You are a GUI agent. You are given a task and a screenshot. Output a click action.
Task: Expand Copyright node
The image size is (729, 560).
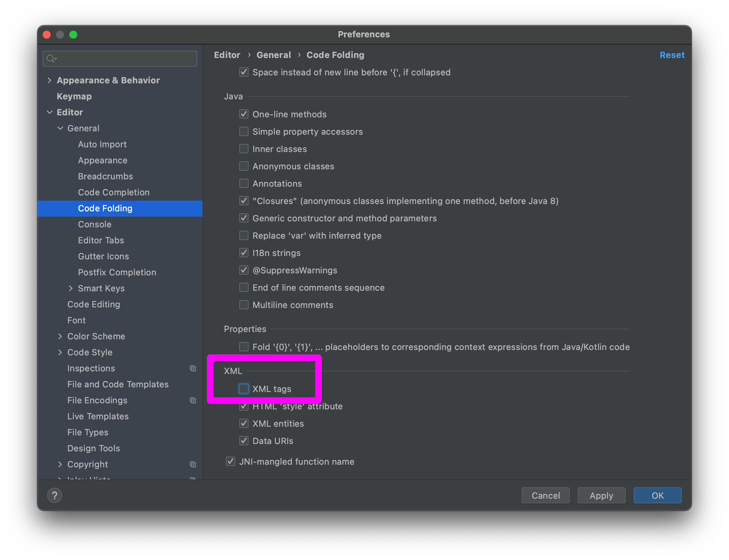pyautogui.click(x=60, y=464)
